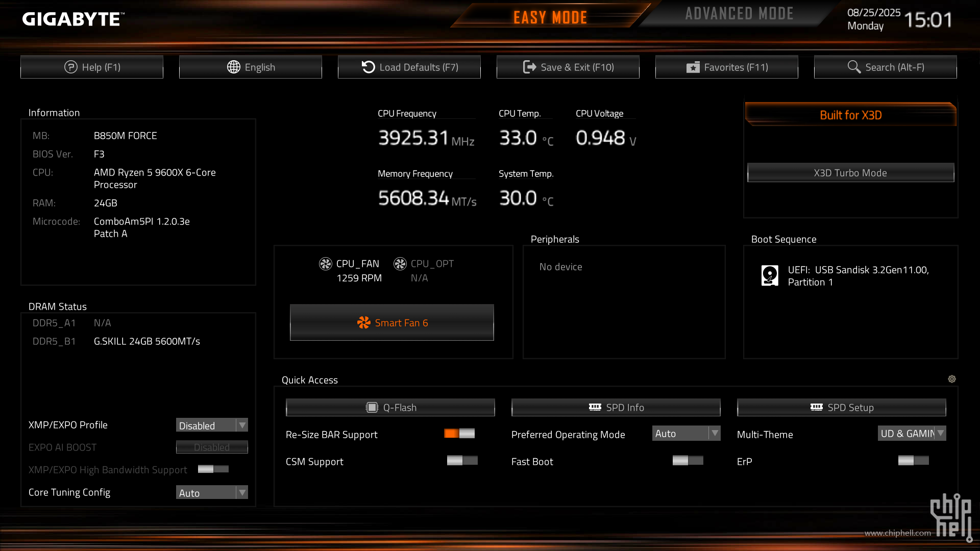The height and width of the screenshot is (551, 980).
Task: Click the ComboAm5PI 1.2.0.3e microcode text
Action: click(141, 227)
